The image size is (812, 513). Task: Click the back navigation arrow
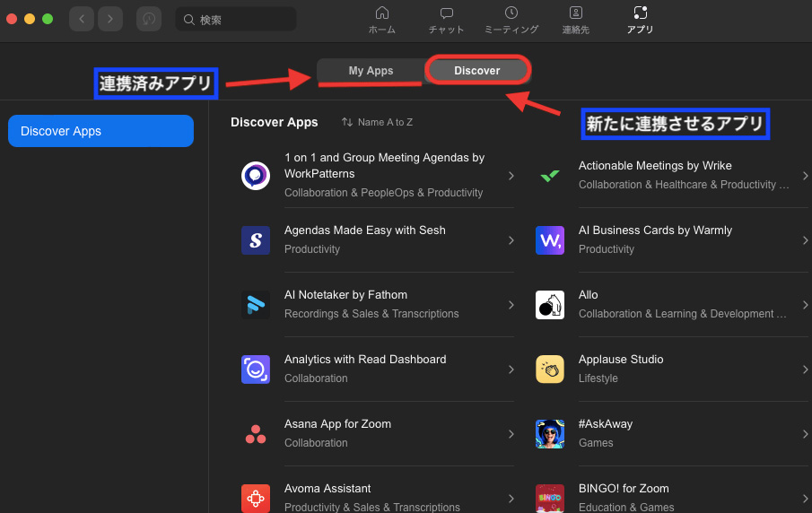pos(82,19)
